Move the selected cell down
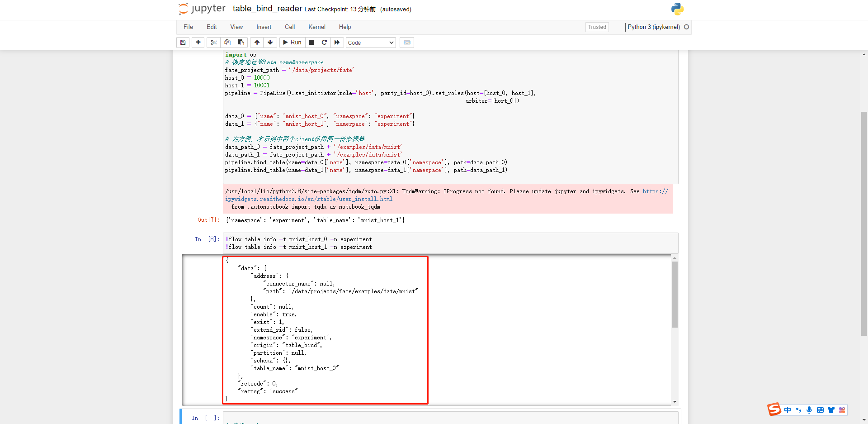Viewport: 868px width, 424px height. (270, 42)
